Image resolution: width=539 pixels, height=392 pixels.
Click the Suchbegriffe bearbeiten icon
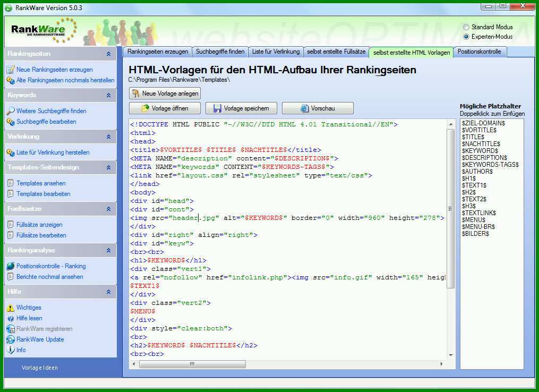11,122
